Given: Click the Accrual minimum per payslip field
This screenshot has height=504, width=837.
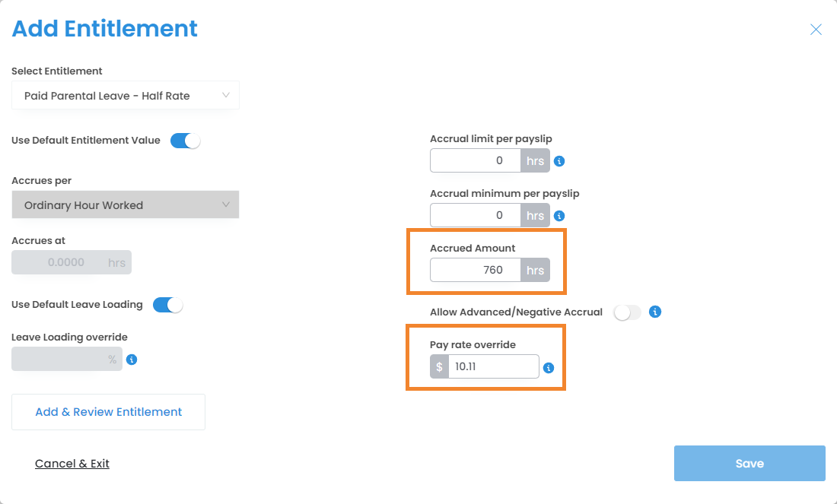Looking at the screenshot, I should pos(476,215).
